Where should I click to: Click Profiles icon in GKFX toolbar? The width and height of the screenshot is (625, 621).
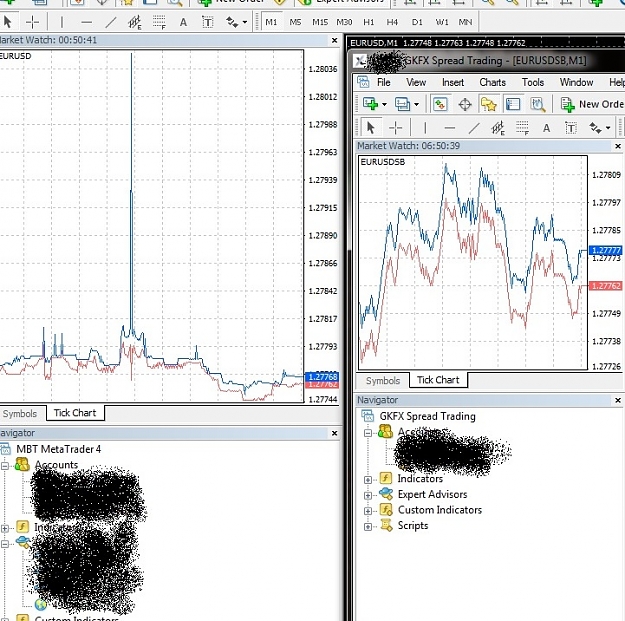(402, 104)
